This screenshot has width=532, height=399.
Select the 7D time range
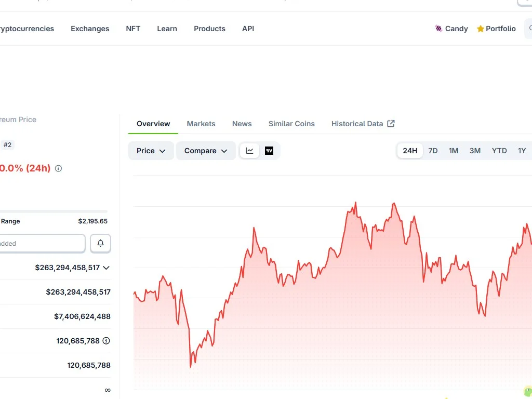tap(433, 151)
